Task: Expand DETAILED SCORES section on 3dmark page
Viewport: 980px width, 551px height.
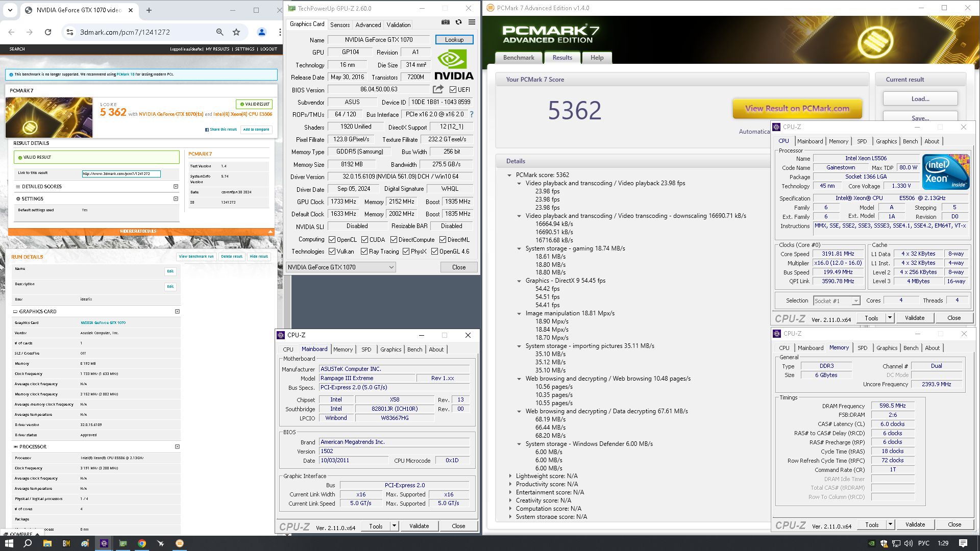Action: (176, 187)
